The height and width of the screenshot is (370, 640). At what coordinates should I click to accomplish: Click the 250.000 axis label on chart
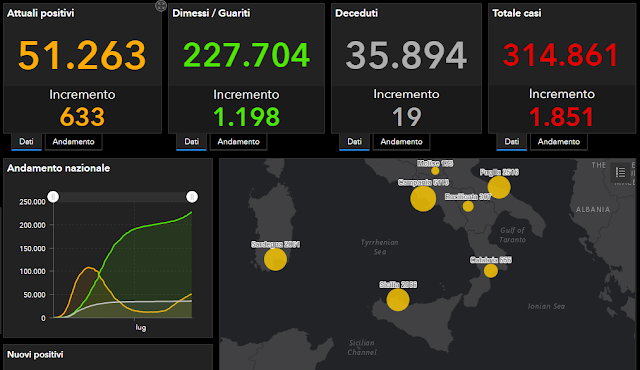tap(32, 202)
